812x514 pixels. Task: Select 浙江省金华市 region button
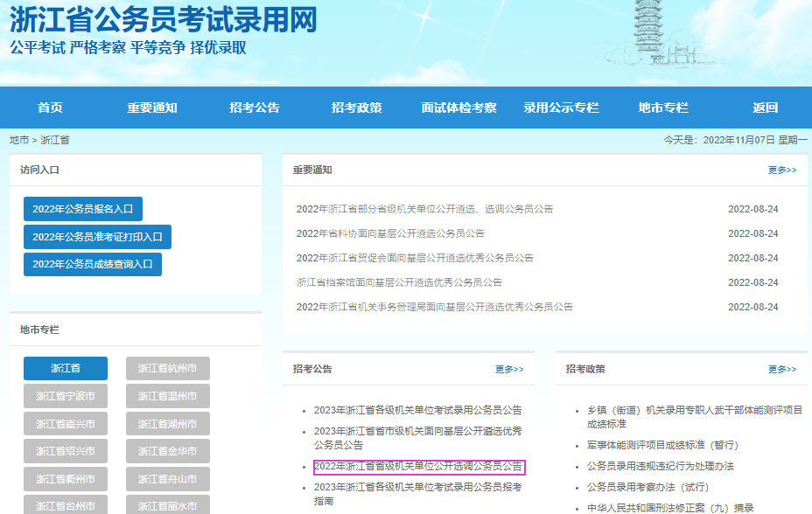tap(168, 451)
